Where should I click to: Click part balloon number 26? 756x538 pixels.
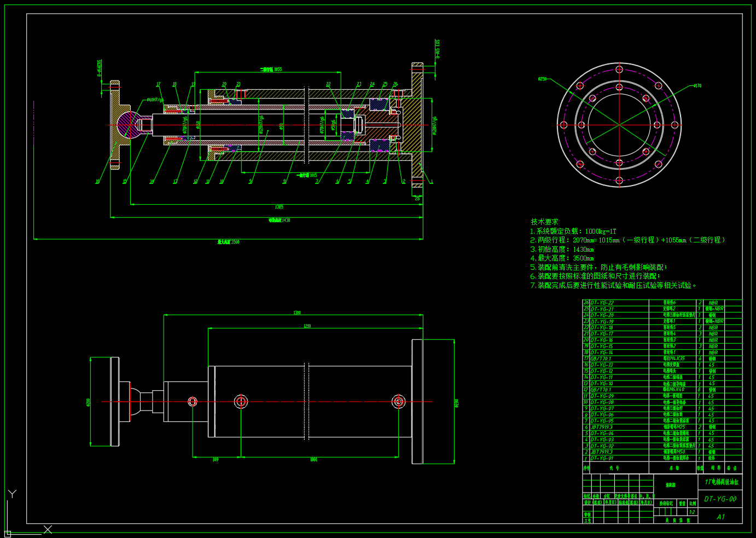click(x=396, y=84)
